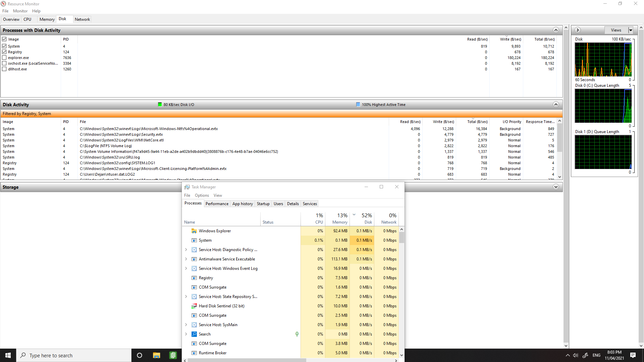Check the dllhost.exe process checkbox
The width and height of the screenshot is (644, 362).
click(4, 69)
